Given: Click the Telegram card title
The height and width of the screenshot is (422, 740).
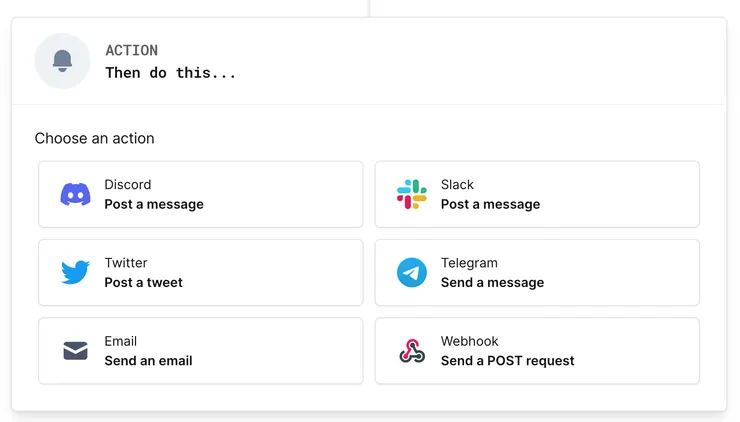Looking at the screenshot, I should 469,263.
